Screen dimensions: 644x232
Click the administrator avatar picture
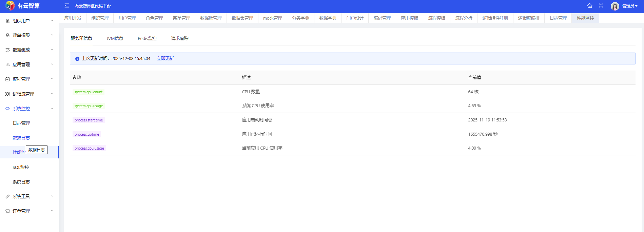(x=615, y=6)
